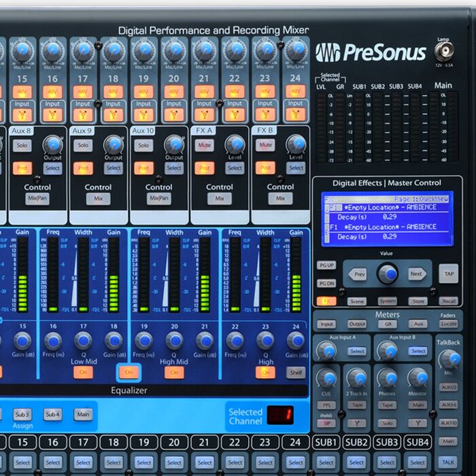The width and height of the screenshot is (476, 476).
Task: Toggle the High band EQ On button
Action: pos(266,373)
